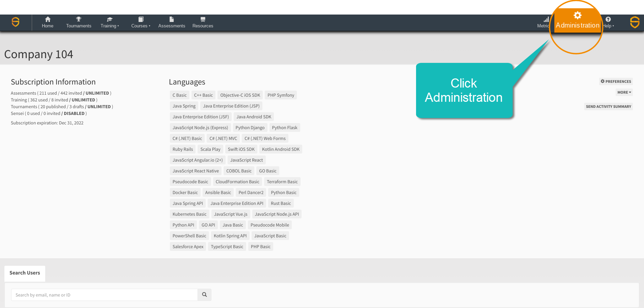Click the Tournaments trophy icon

(x=78, y=19)
